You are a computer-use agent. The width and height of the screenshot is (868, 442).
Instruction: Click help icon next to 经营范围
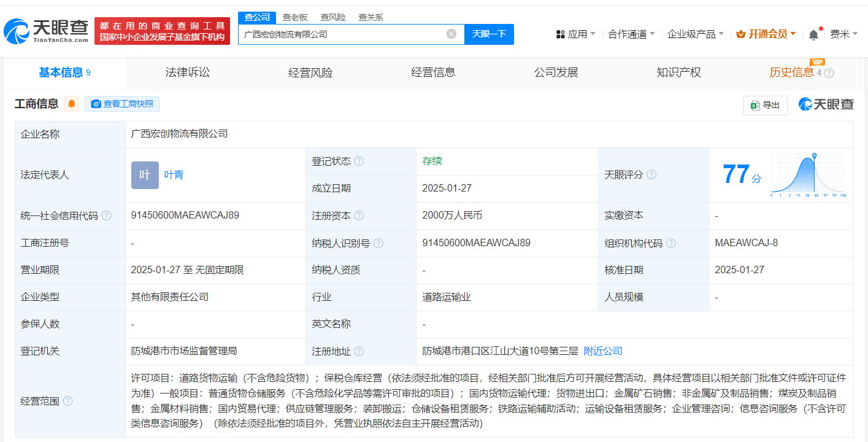[x=67, y=401]
